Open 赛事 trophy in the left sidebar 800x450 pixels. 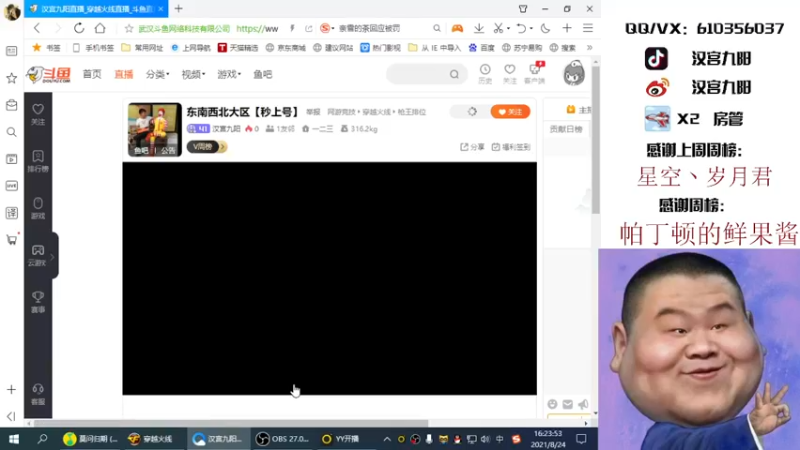(38, 302)
